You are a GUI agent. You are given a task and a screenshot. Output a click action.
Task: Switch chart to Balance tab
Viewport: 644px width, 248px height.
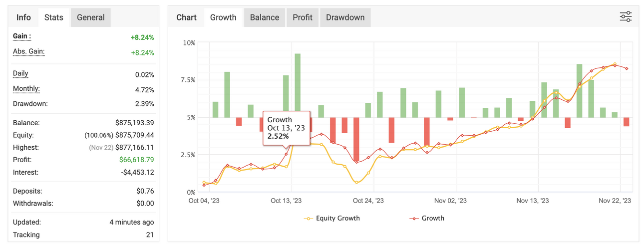tap(265, 17)
